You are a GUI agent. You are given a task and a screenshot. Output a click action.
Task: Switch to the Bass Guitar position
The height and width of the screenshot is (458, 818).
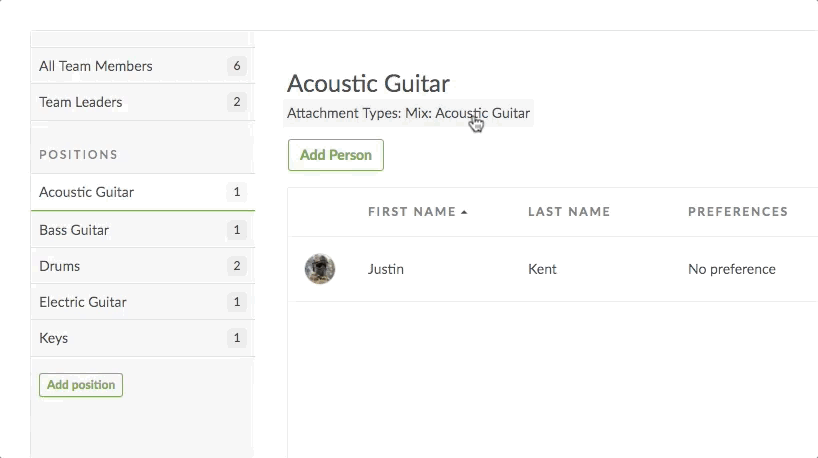(x=74, y=230)
